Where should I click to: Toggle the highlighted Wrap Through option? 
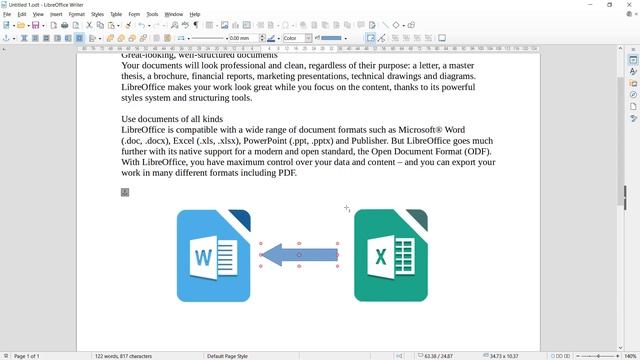click(79, 38)
